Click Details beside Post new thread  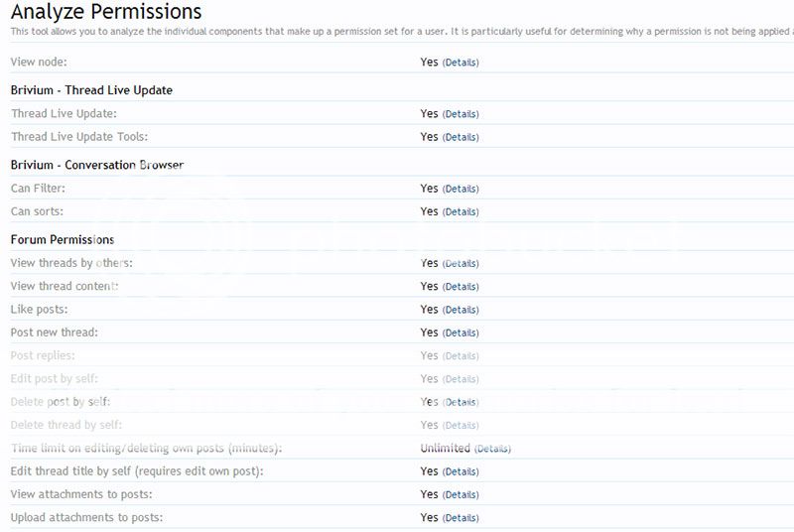coord(461,332)
